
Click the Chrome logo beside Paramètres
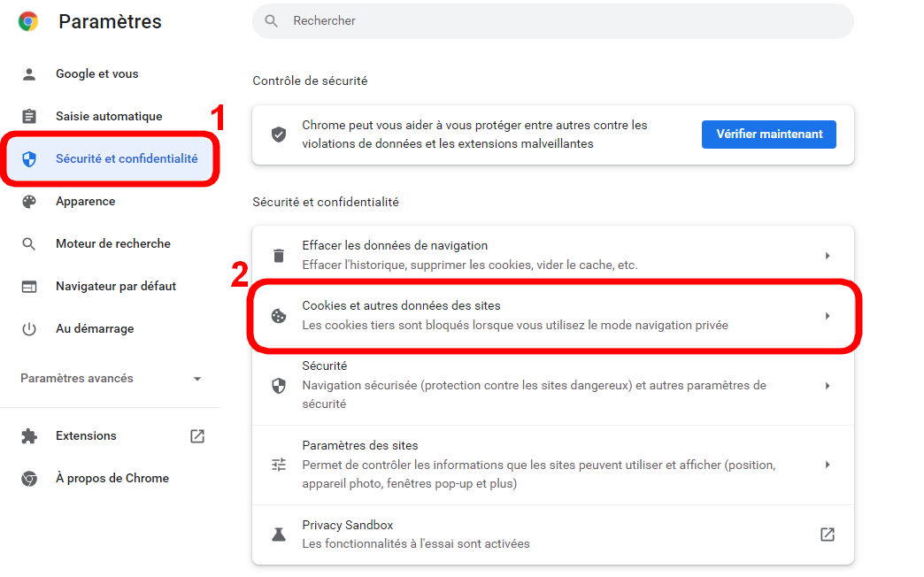pos(28,21)
